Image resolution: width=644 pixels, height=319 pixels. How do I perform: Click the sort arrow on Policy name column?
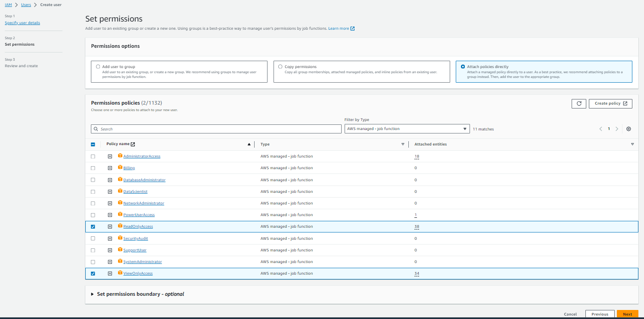tap(249, 144)
